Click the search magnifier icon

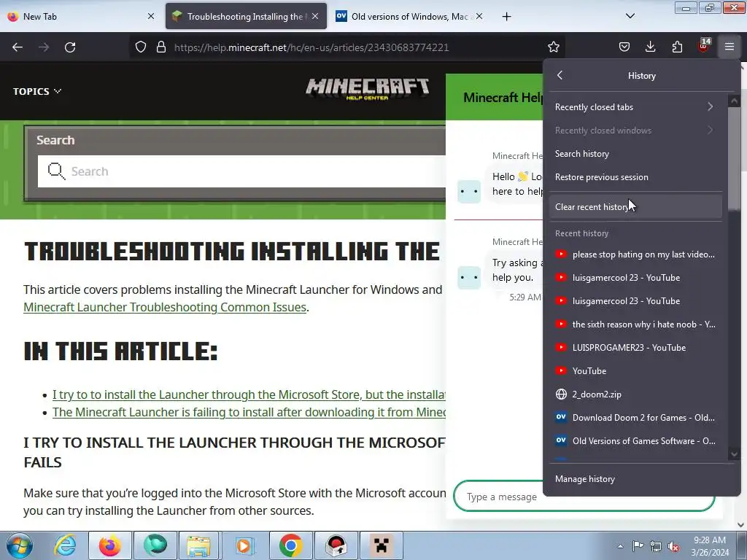(x=56, y=171)
